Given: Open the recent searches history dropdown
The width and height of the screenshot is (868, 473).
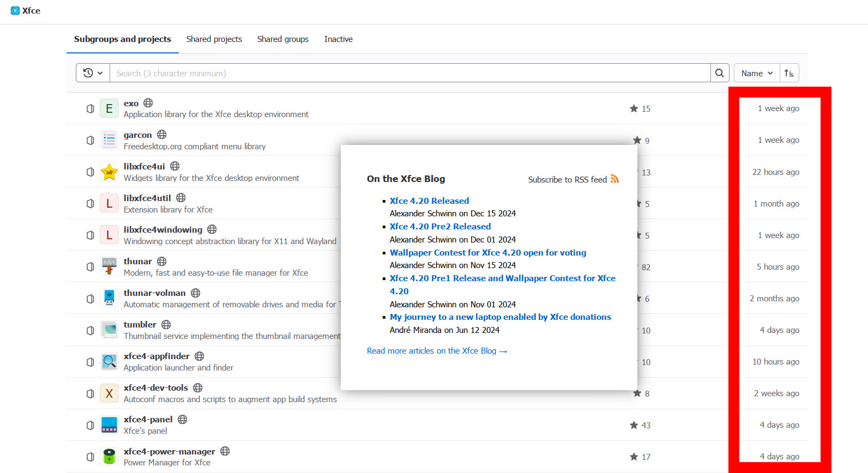Looking at the screenshot, I should coord(93,73).
